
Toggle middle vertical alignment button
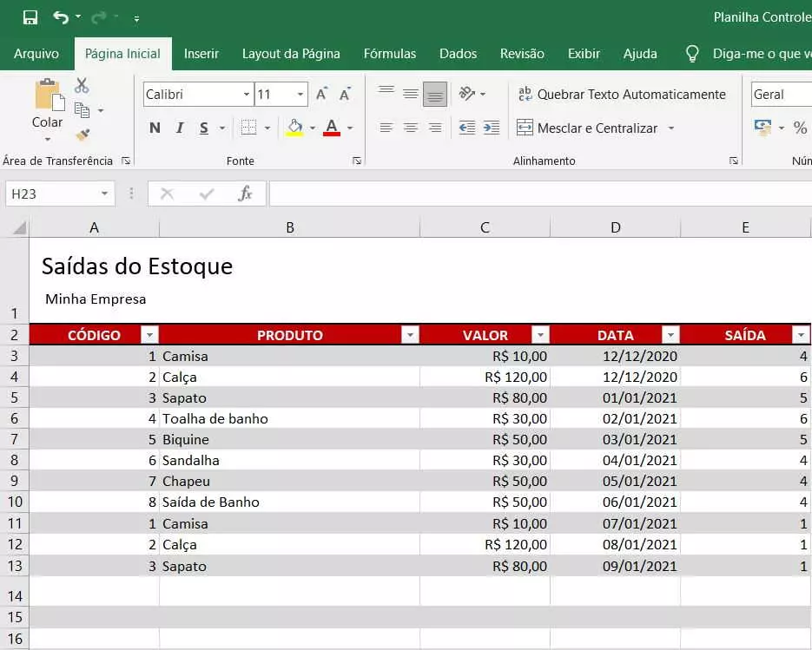pos(411,94)
